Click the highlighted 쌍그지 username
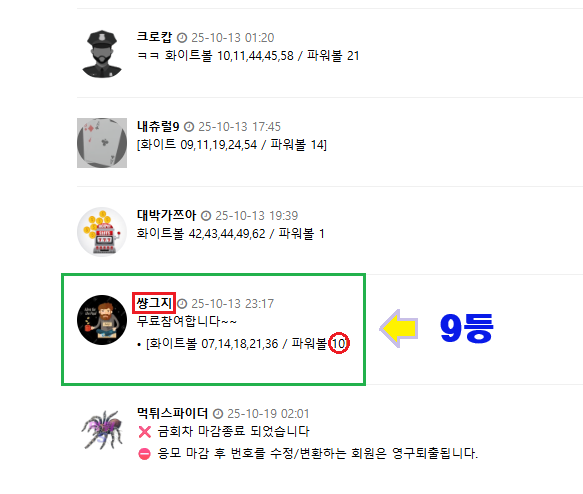The height and width of the screenshot is (494, 583). coord(154,303)
